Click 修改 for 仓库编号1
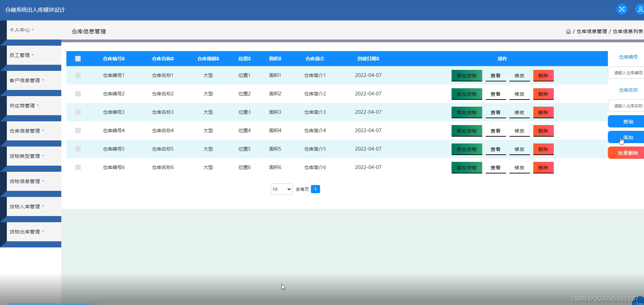 click(519, 76)
